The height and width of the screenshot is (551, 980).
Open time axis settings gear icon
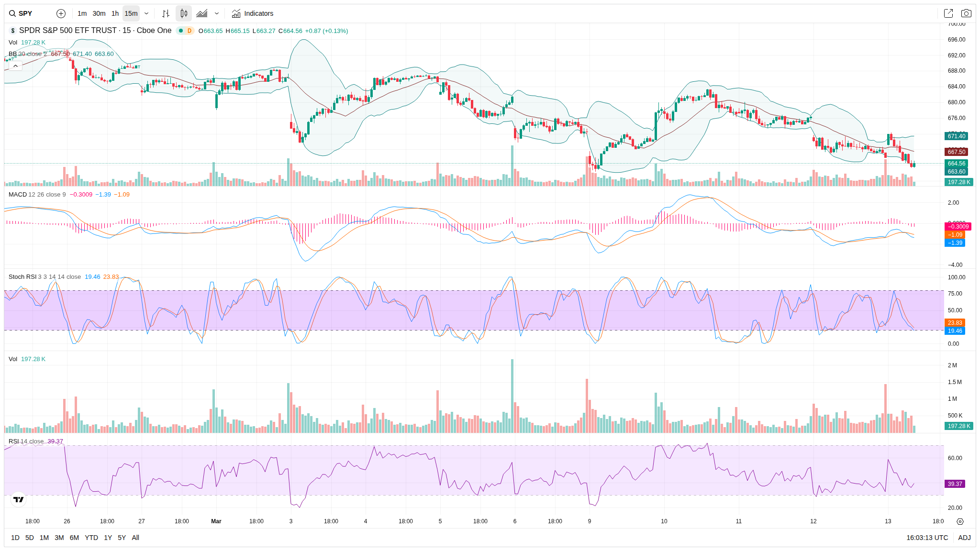point(960,521)
